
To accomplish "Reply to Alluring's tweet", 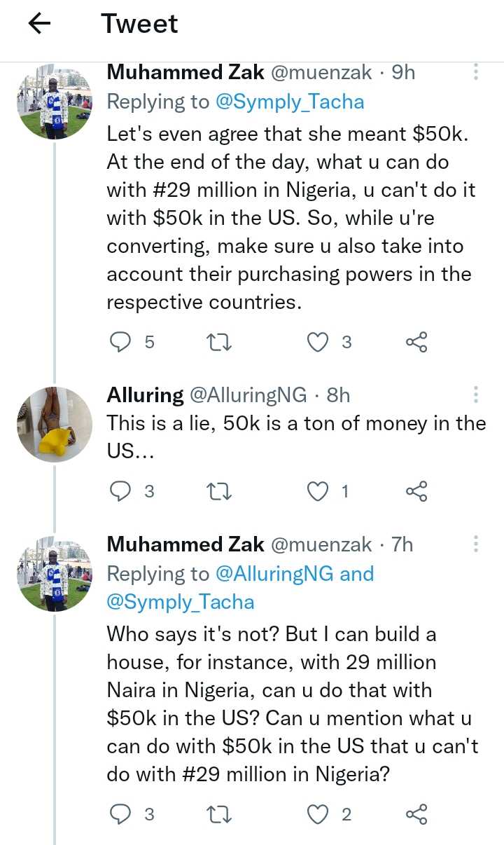I will click(x=121, y=492).
